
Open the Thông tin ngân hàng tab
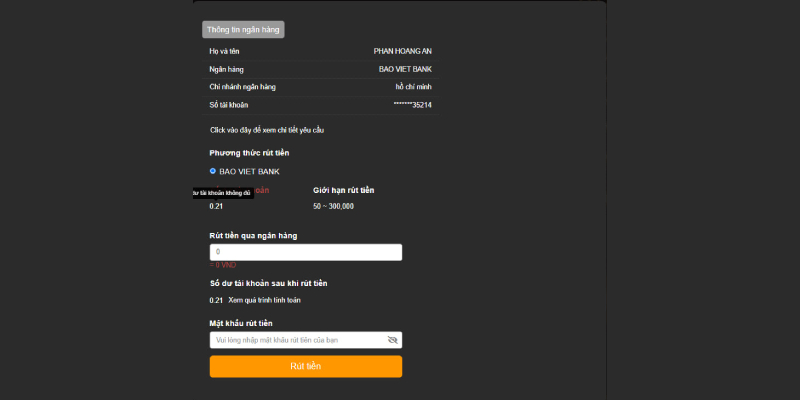click(x=243, y=30)
